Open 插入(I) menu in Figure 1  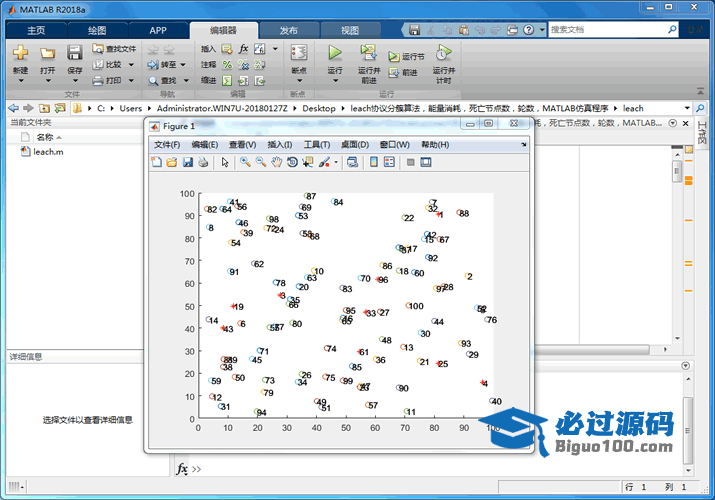click(x=280, y=144)
